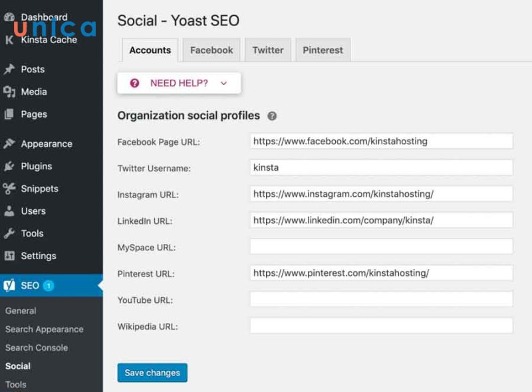The image size is (532, 392).
Task: Click the Settings sliders icon
Action: coord(9,256)
